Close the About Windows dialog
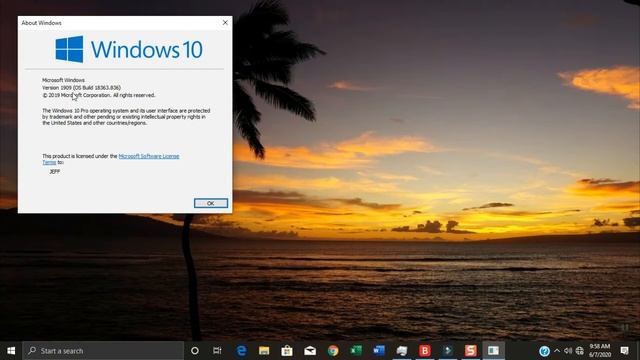Screen dimensions: 640x360 (x=225, y=23)
